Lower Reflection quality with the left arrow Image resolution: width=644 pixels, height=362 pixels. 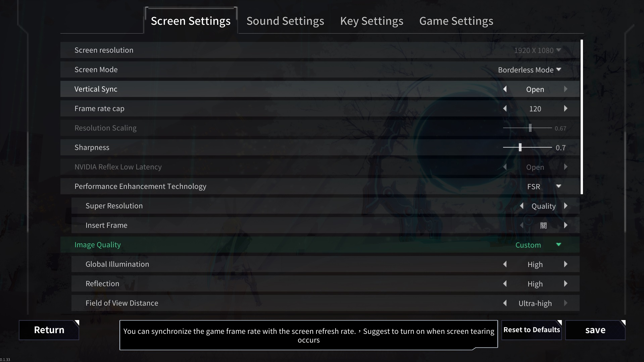505,284
